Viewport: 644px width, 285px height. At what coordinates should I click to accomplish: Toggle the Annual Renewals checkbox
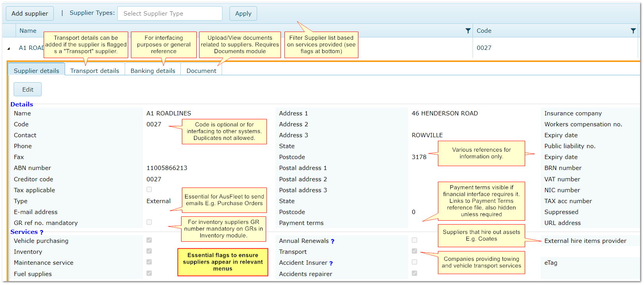tap(415, 240)
